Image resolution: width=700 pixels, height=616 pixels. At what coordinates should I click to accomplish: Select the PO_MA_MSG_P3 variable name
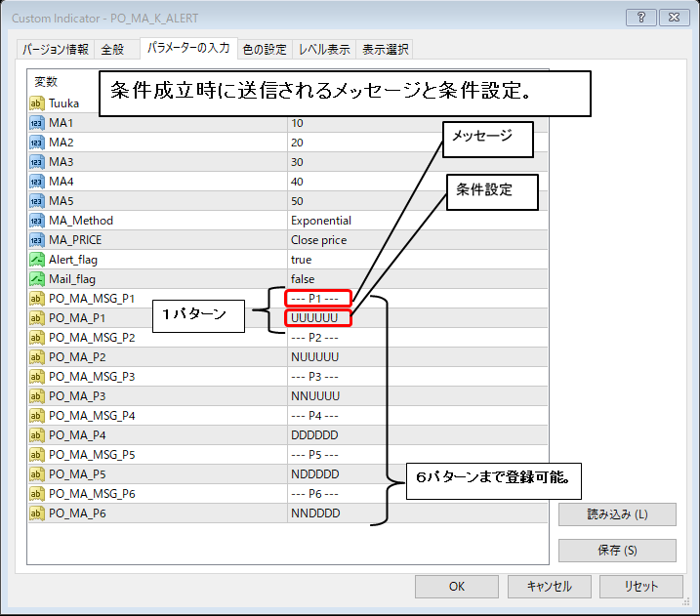coord(92,377)
